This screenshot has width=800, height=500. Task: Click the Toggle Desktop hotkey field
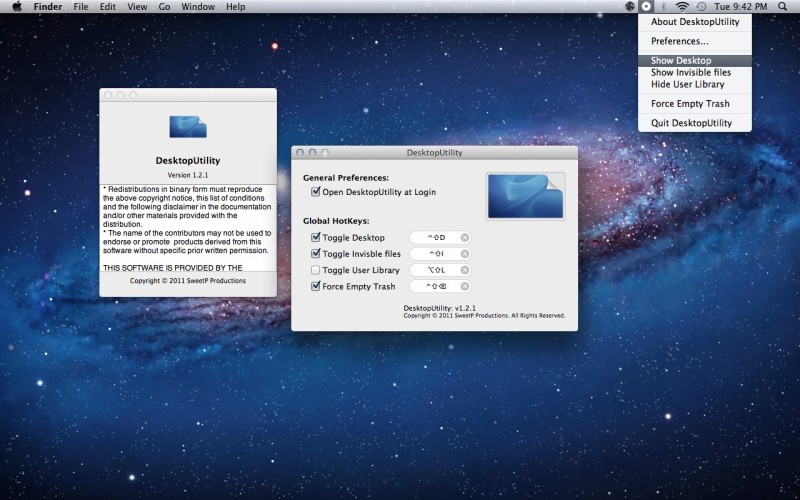pyautogui.click(x=440, y=237)
